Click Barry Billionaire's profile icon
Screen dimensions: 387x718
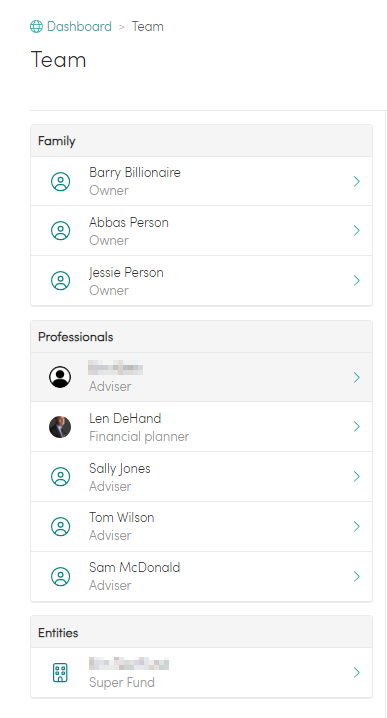[x=60, y=181]
